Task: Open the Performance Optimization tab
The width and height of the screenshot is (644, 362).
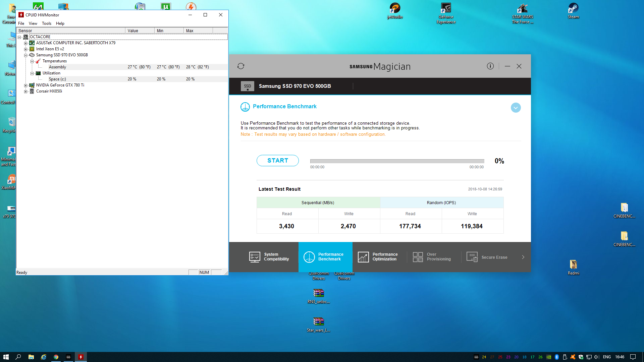Action: pos(378,257)
